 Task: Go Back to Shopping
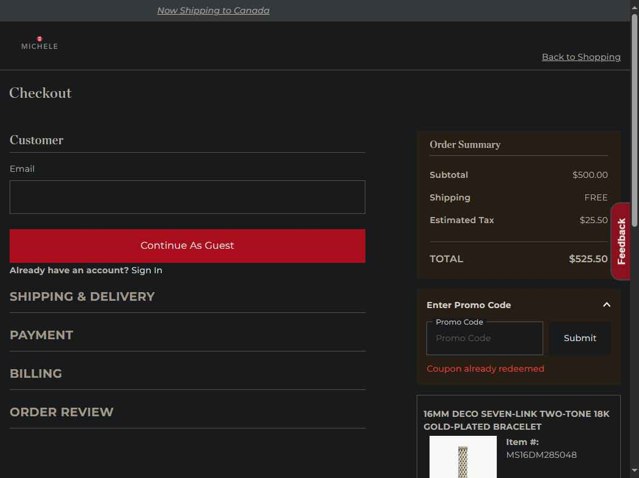[581, 57]
